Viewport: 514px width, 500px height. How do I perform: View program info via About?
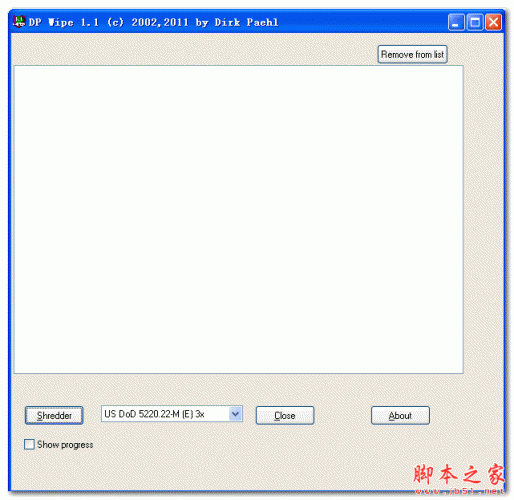pyautogui.click(x=400, y=415)
